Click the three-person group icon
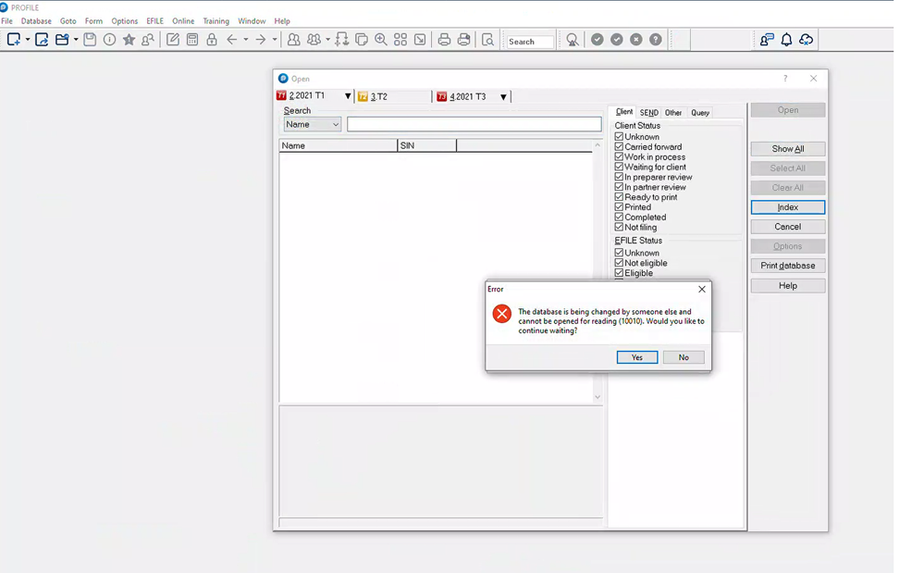Image resolution: width=924 pixels, height=573 pixels. coord(314,40)
